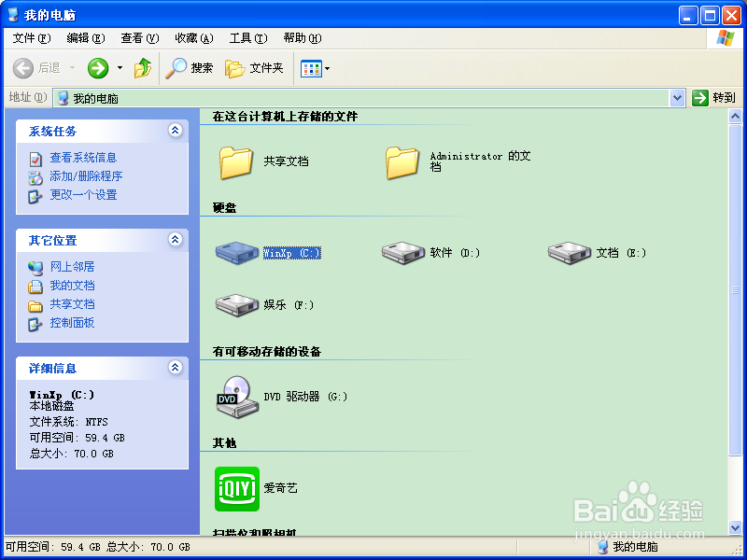This screenshot has height=560, width=747.
Task: Open the Back history dropdown arrow
Action: click(x=73, y=68)
